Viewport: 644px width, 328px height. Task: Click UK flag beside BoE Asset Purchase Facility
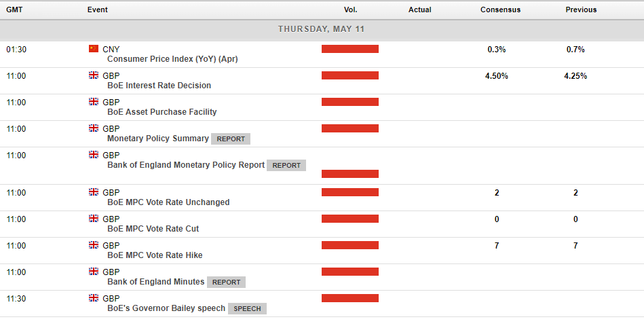pos(94,102)
